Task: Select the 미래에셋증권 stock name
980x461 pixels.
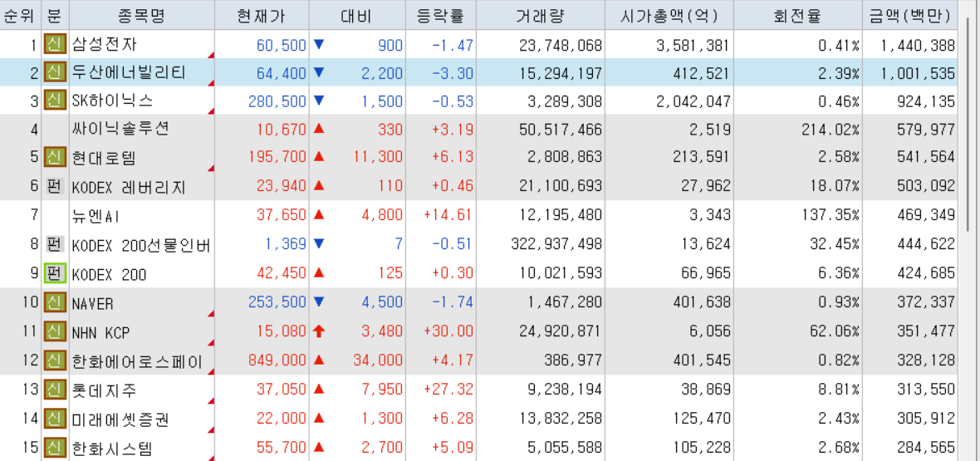Action: [121, 419]
